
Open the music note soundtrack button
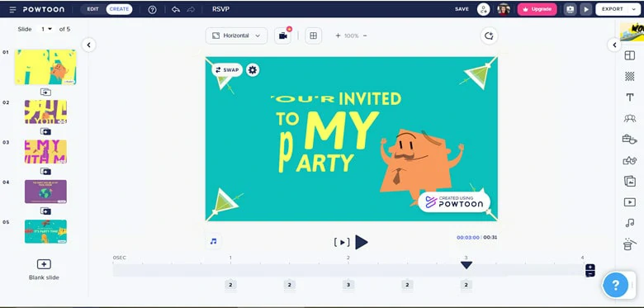point(213,241)
